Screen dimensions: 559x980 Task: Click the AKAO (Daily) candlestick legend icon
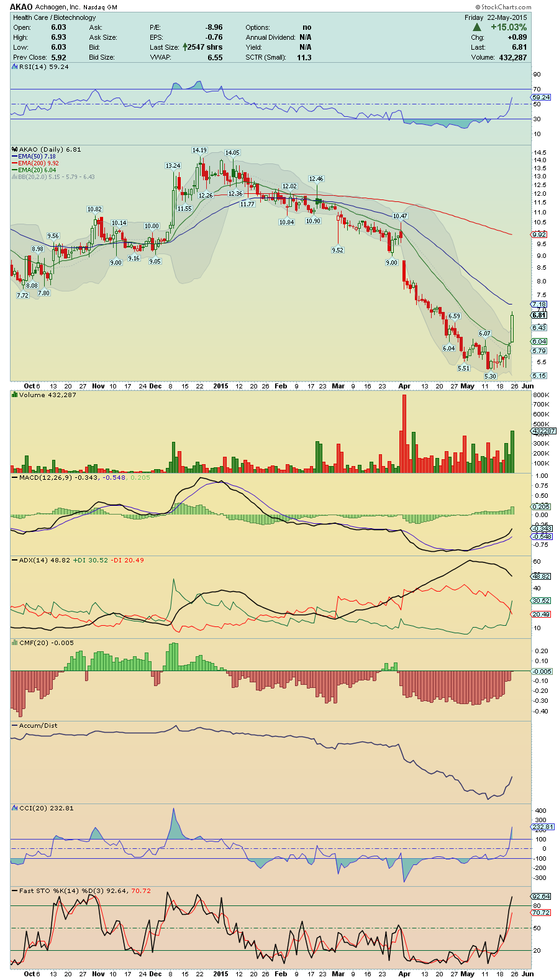coord(15,149)
